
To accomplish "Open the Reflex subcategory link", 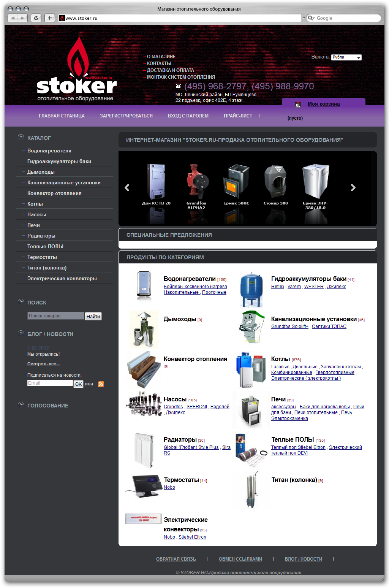I will coord(278,287).
